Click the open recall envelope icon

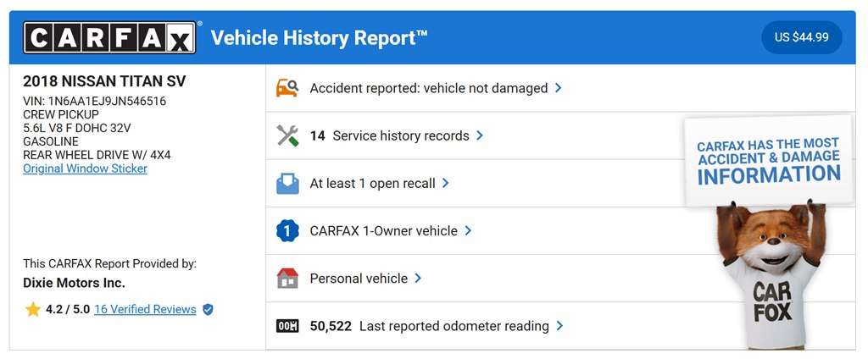click(x=287, y=183)
